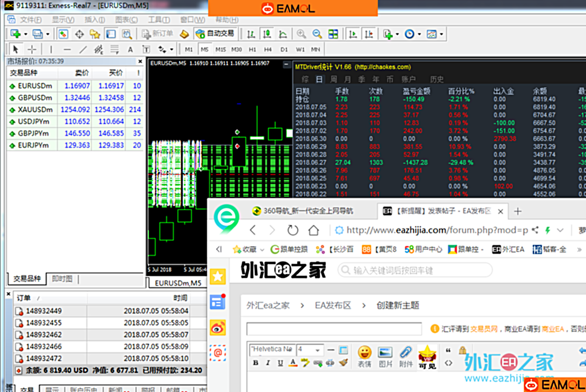Screen dimensions: 586x392
Task: Open the 工具(T) menu
Action: point(159,20)
